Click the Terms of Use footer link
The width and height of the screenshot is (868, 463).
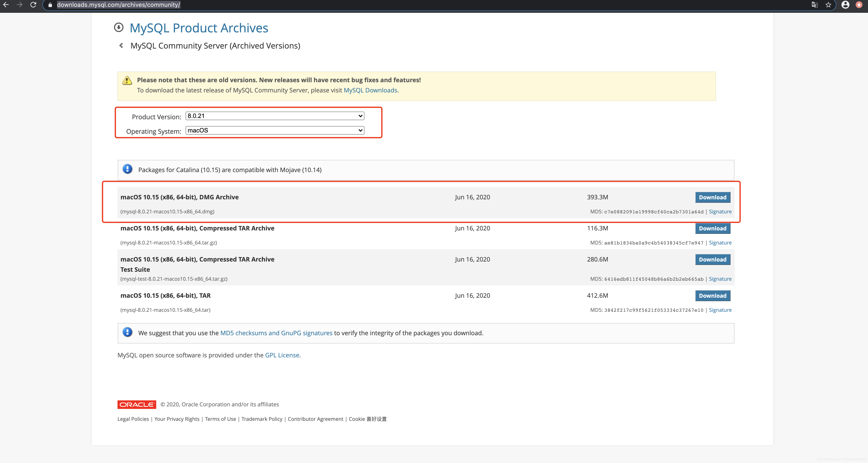coord(220,419)
